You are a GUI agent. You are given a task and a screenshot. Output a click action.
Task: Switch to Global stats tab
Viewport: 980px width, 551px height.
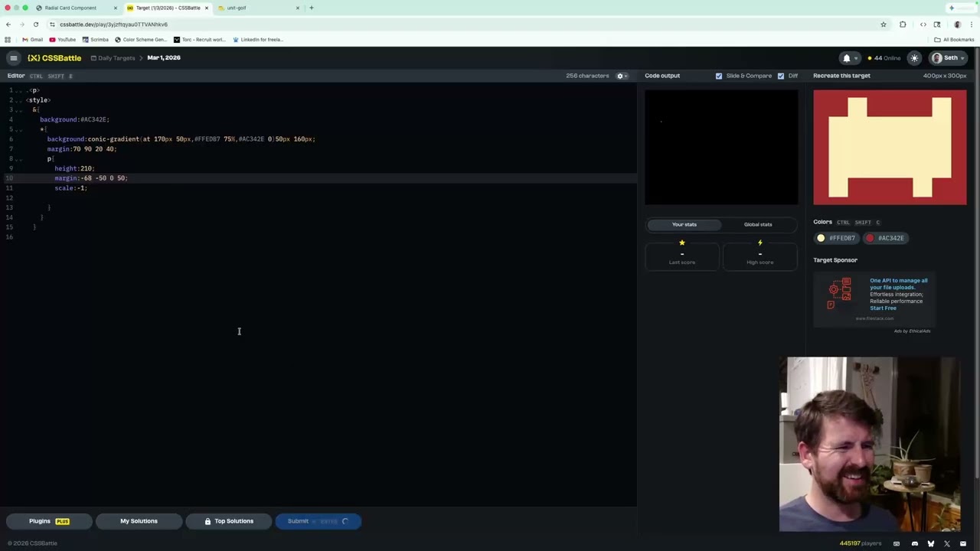coord(758,224)
